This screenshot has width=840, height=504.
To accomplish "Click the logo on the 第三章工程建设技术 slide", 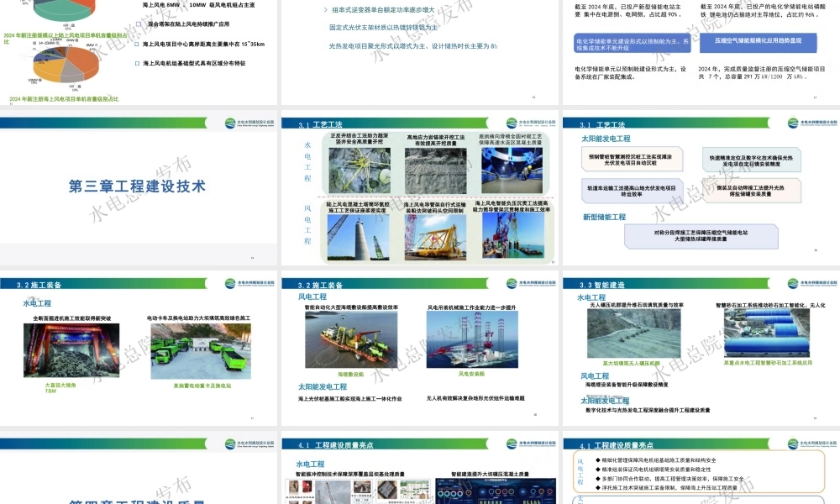I will 249,123.
